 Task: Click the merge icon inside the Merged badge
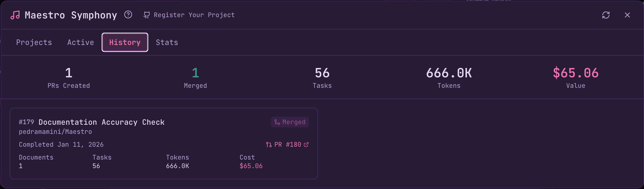tap(277, 122)
